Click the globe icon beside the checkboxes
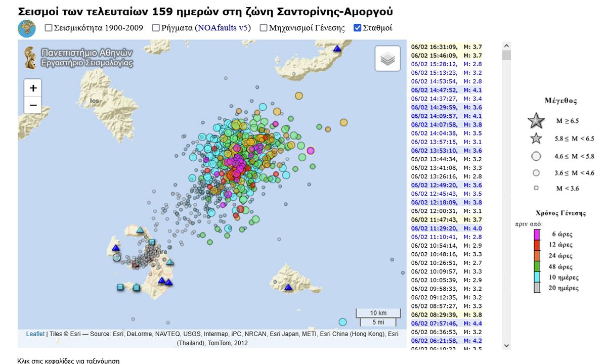The image size is (607, 364). tap(27, 28)
